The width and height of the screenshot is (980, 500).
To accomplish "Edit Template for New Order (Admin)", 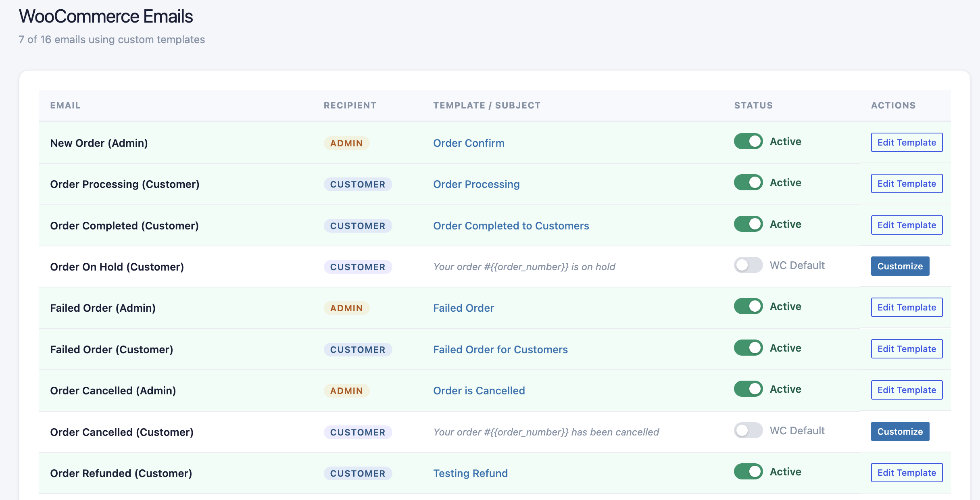I will [x=907, y=142].
